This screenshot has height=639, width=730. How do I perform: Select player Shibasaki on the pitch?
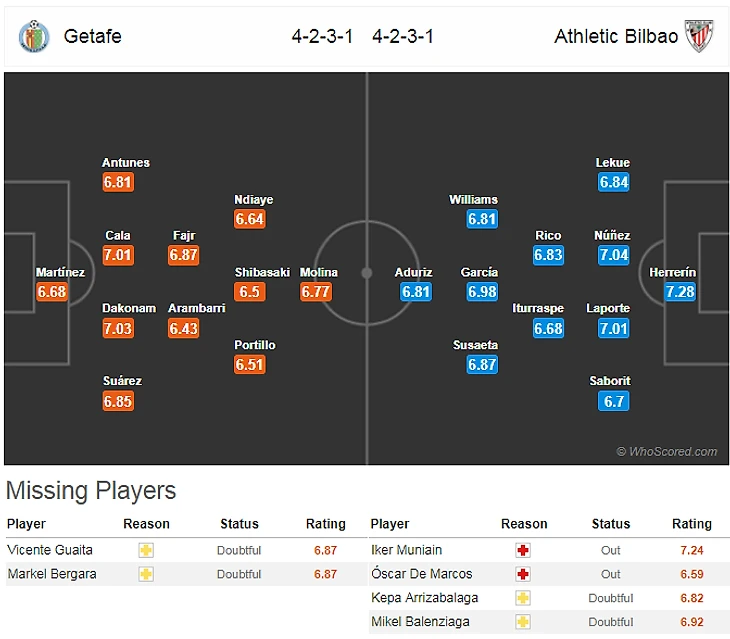pos(262,272)
